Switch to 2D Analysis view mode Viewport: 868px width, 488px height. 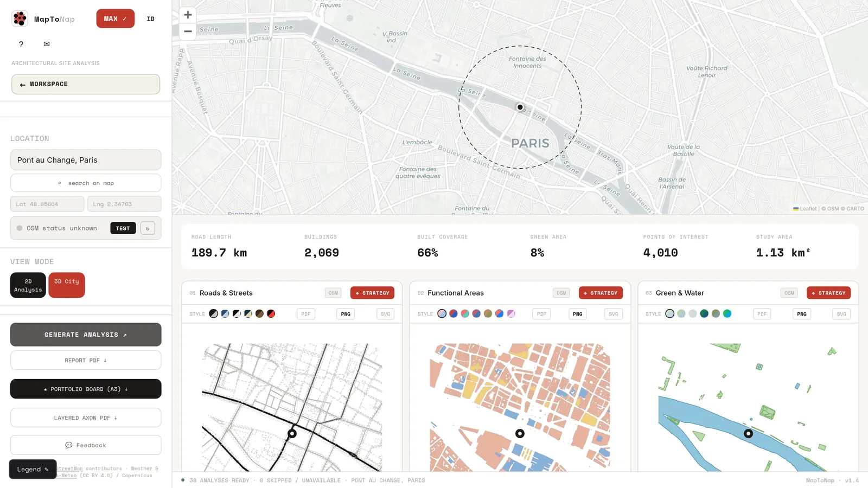pyautogui.click(x=28, y=285)
